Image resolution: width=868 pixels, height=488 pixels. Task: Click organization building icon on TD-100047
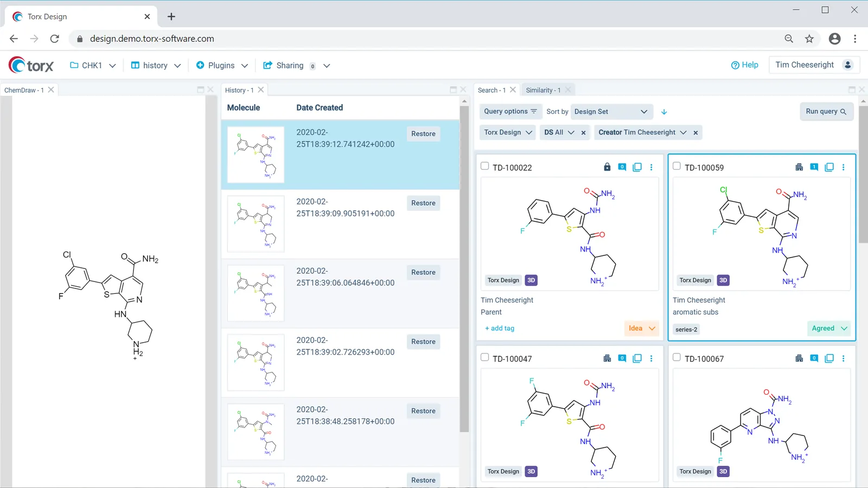click(607, 358)
